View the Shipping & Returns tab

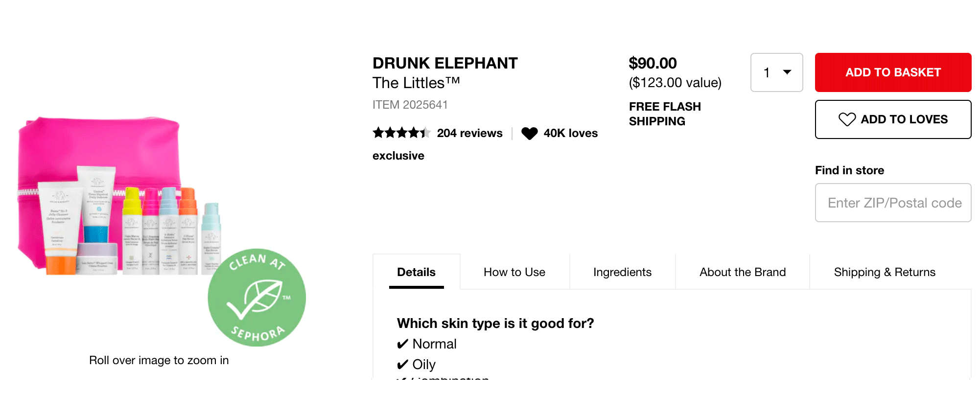coord(884,272)
